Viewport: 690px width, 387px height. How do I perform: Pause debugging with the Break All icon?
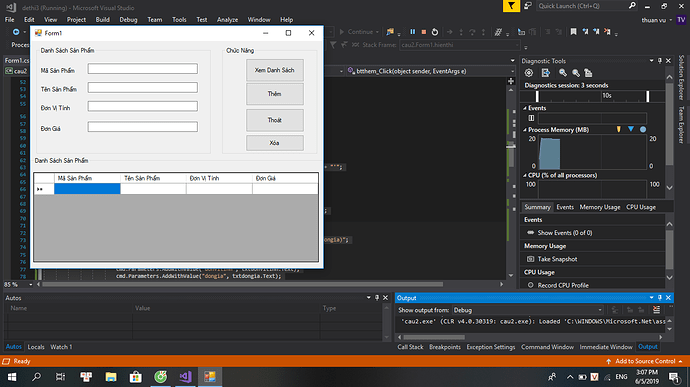[x=412, y=32]
